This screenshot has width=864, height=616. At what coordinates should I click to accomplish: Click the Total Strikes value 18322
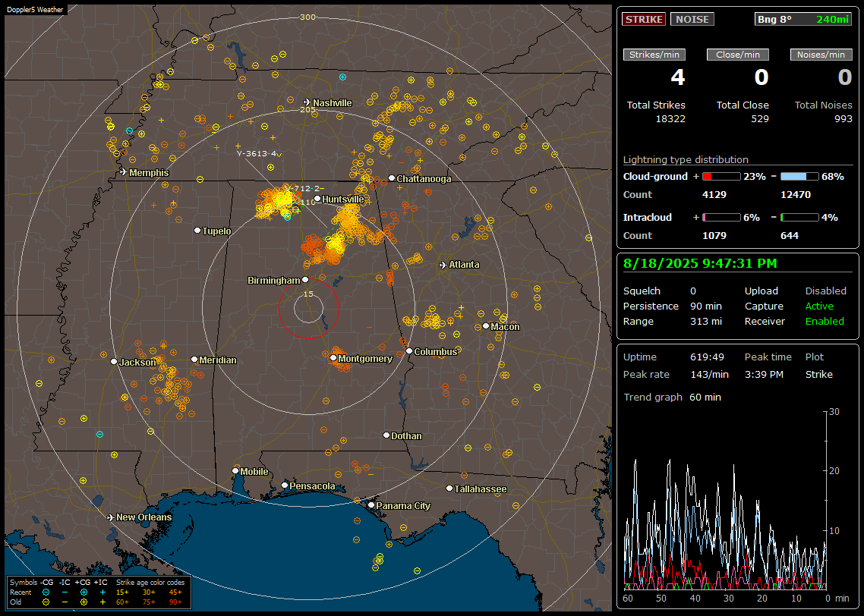point(670,119)
